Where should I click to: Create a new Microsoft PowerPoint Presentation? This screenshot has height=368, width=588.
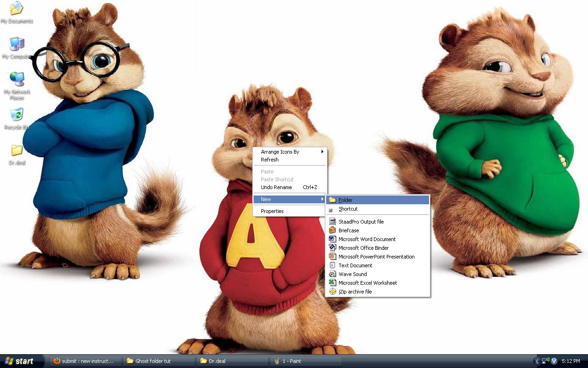point(378,257)
